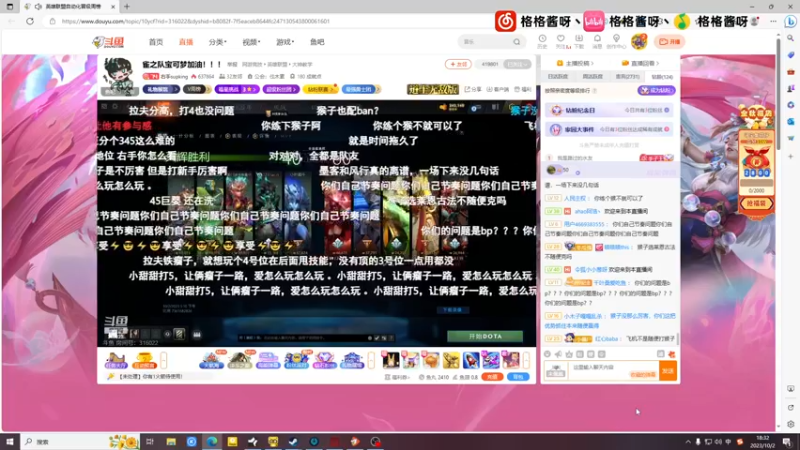The height and width of the screenshot is (450, 800).
Task: Click the search magnifier icon
Action: [517, 42]
